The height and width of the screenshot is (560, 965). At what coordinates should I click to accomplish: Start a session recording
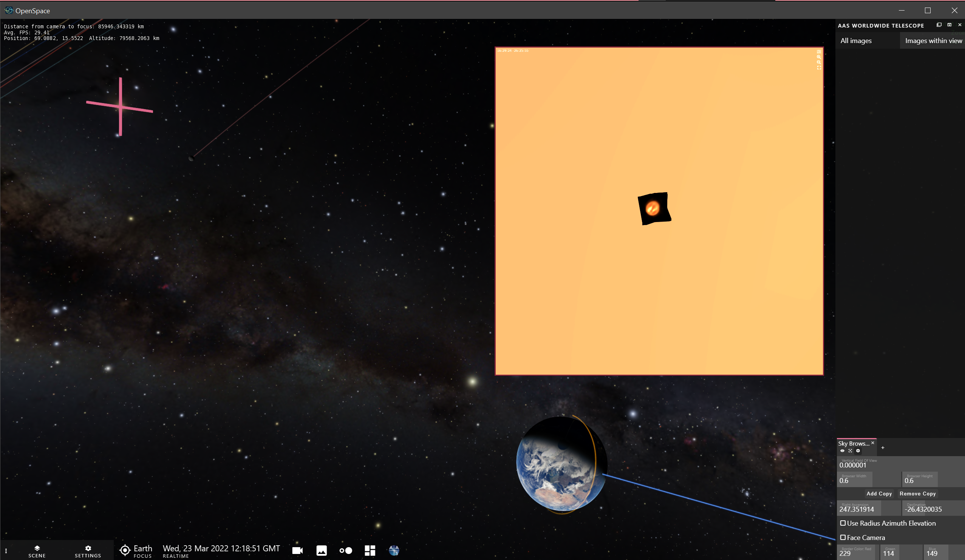(346, 551)
